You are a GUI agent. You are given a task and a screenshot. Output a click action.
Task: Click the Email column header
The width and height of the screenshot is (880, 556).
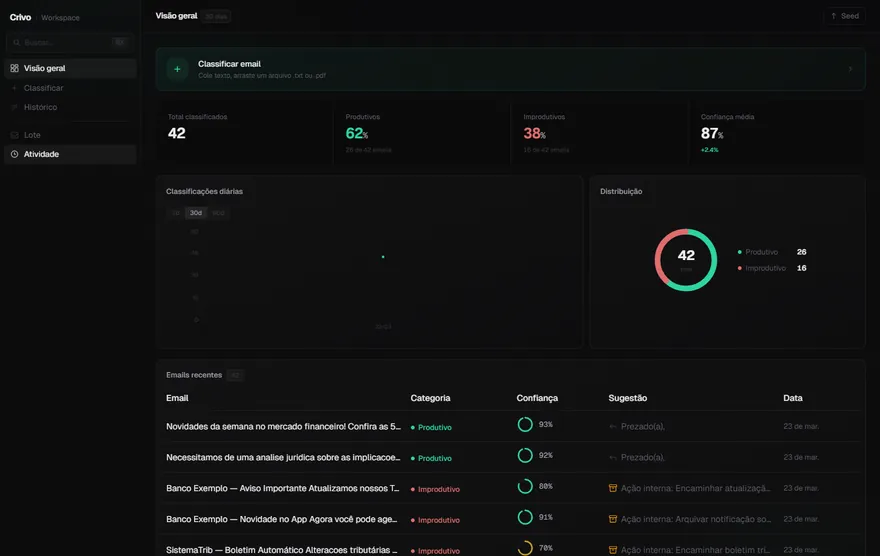click(x=177, y=398)
